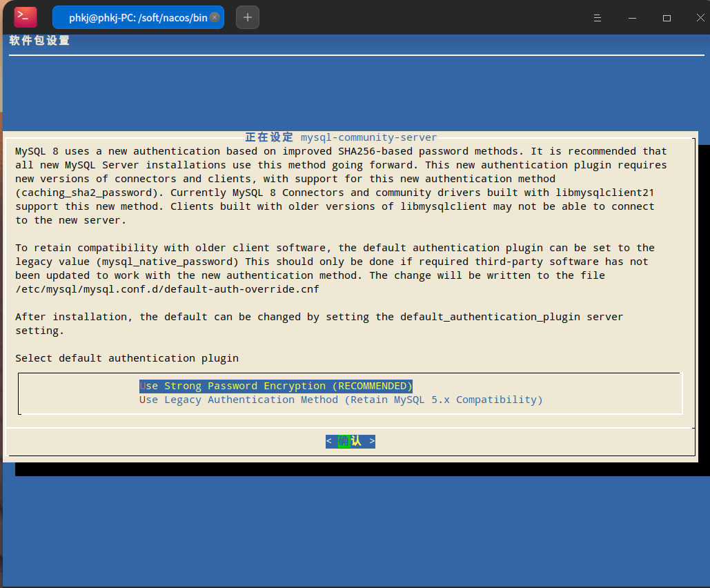Click the caching_sha2_password text in description
Image resolution: width=710 pixels, height=588 pixels.
click(x=90, y=193)
